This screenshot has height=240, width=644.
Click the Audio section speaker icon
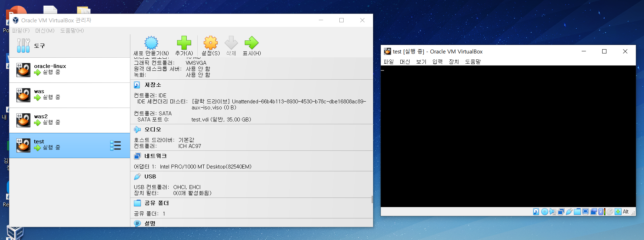pos(137,130)
